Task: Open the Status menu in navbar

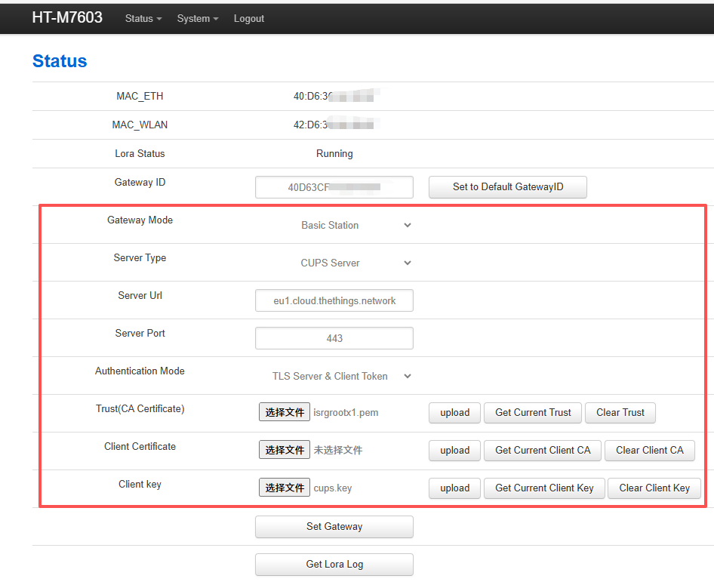Action: coord(143,19)
